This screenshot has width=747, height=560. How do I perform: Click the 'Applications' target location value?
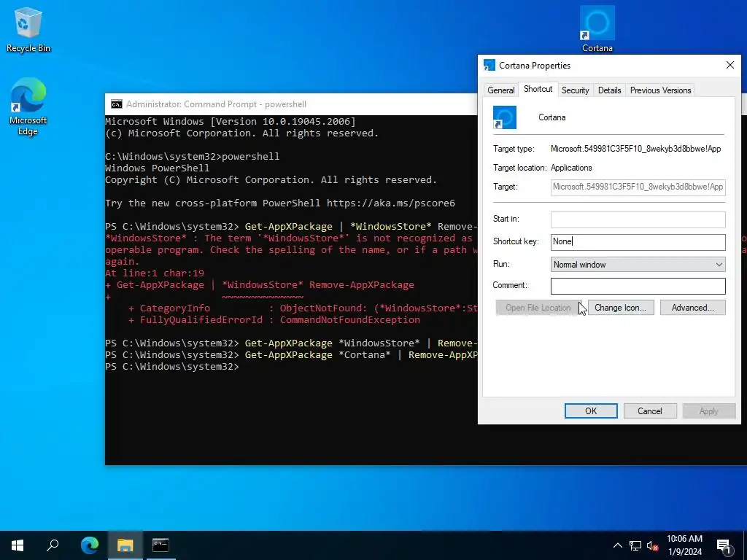point(571,168)
